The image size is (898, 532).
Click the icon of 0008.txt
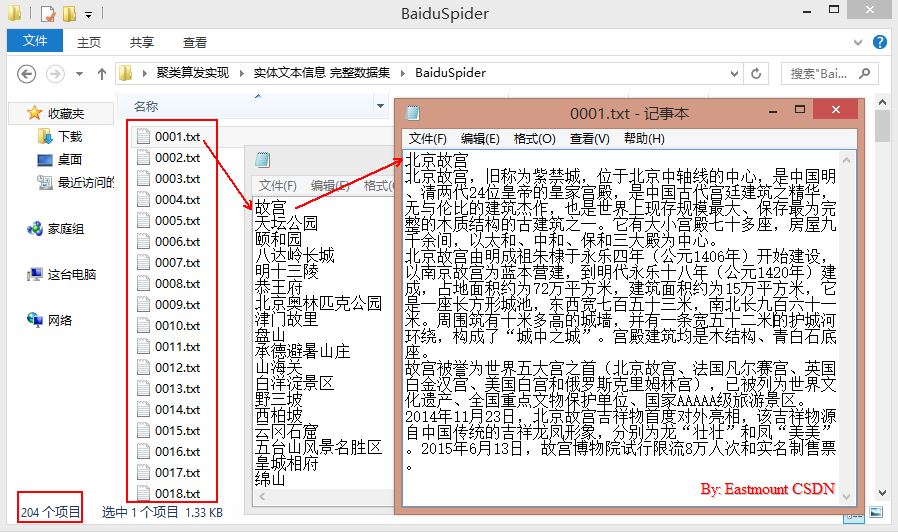click(x=143, y=283)
